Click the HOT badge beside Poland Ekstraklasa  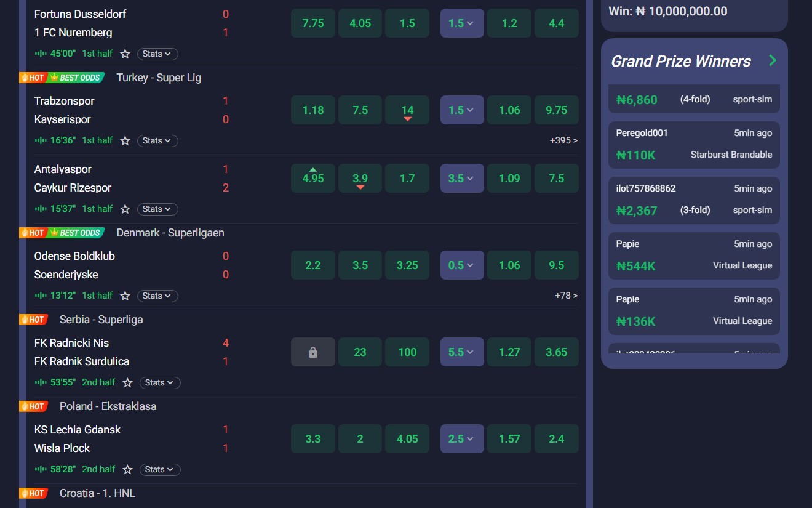click(34, 407)
